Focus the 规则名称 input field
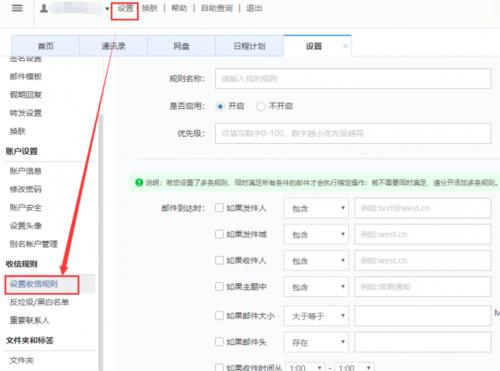500x371 pixels. 353,79
